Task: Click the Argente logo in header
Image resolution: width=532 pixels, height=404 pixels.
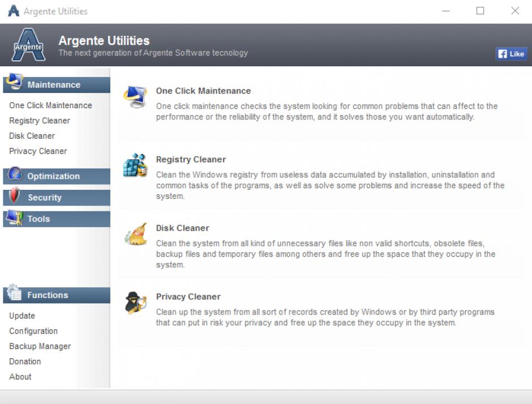Action: coord(28,45)
